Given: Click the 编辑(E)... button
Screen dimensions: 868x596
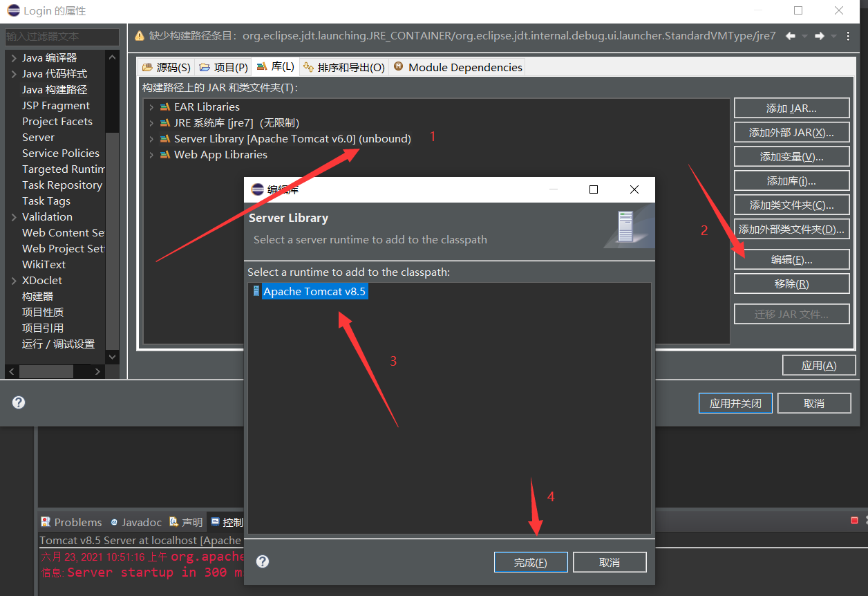Looking at the screenshot, I should click(x=791, y=259).
